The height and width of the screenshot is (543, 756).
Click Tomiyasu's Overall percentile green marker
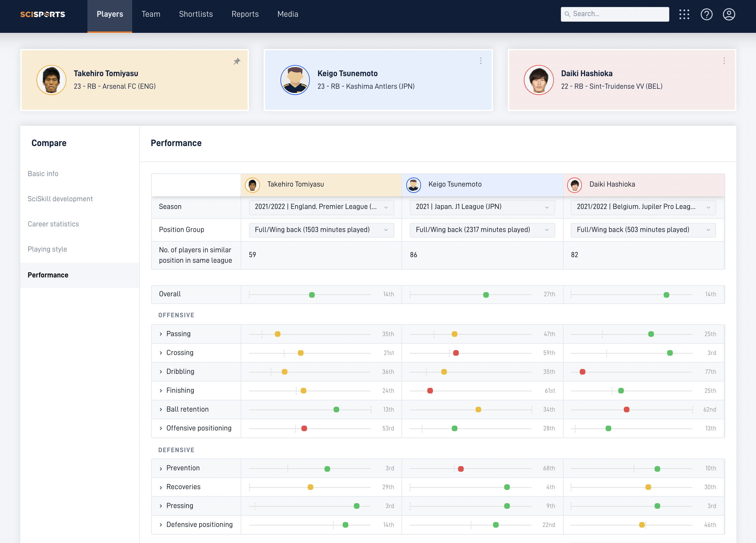pos(312,295)
